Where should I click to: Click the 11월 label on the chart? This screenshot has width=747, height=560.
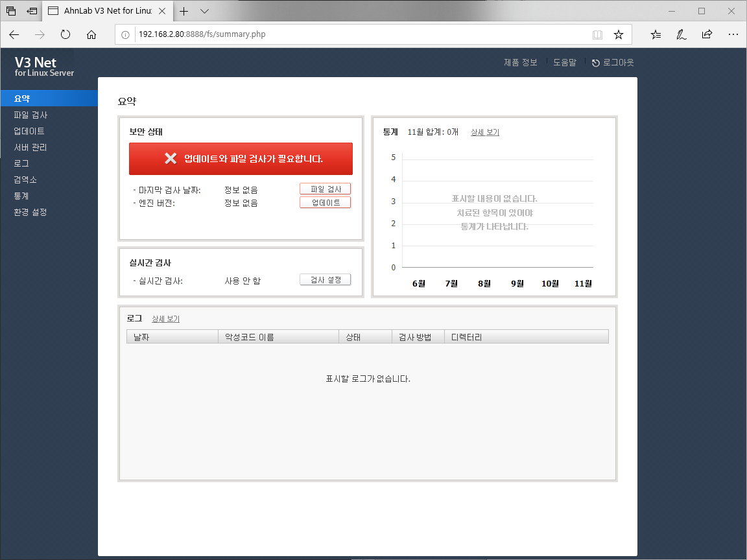(583, 283)
